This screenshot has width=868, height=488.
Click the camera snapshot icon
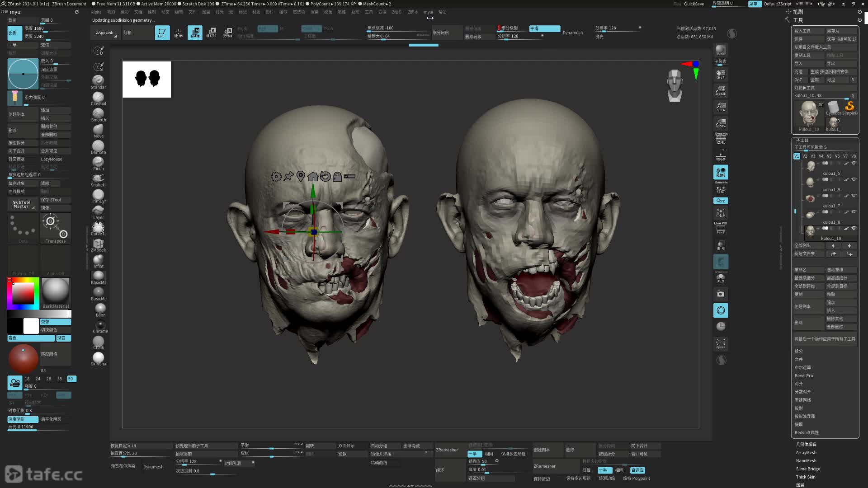pyautogui.click(x=721, y=294)
